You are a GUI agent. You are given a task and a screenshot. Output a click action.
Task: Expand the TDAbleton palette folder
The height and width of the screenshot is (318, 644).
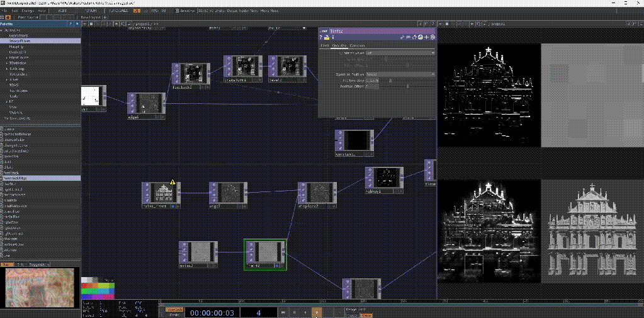tap(8, 62)
